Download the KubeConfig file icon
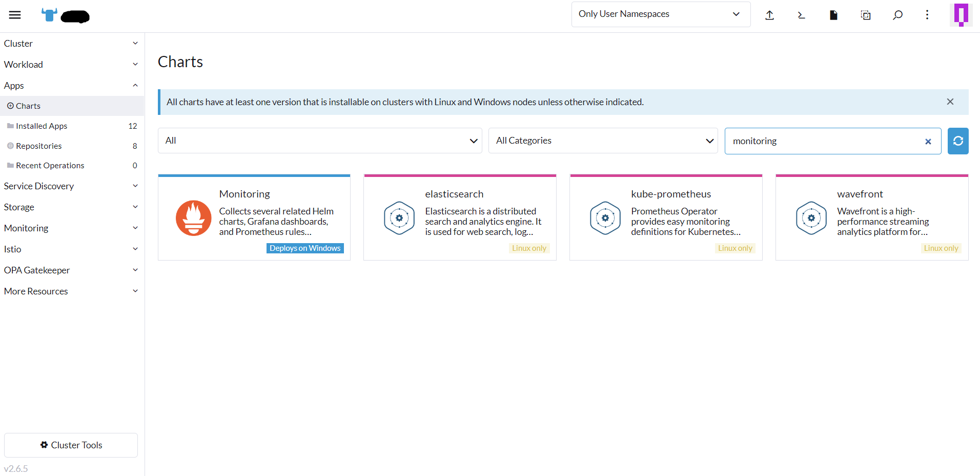This screenshot has width=980, height=476. (833, 15)
